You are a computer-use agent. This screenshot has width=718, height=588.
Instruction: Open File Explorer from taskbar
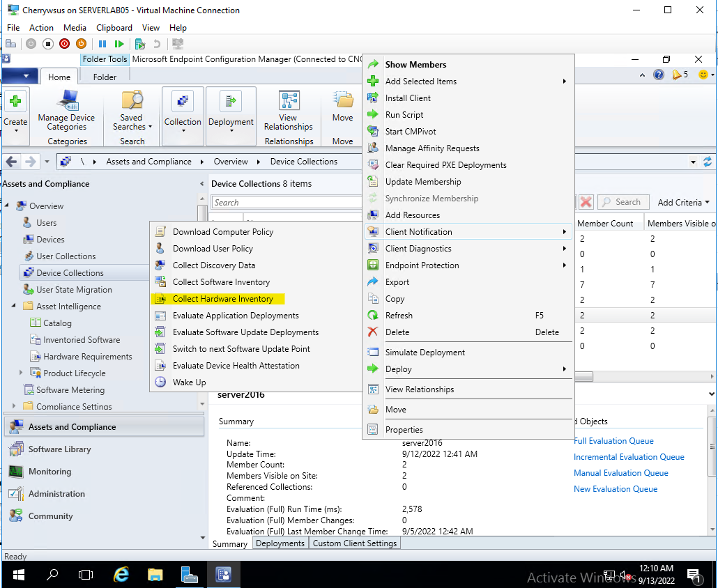(155, 574)
